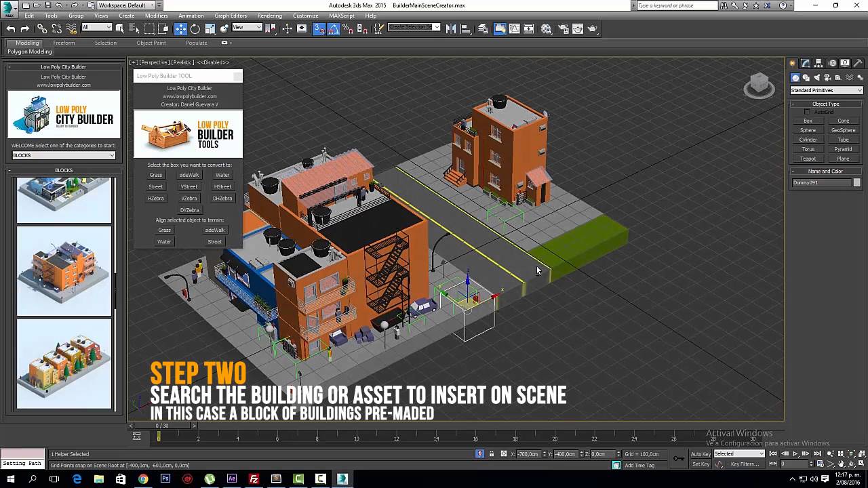Open the Modifiers menu

(157, 16)
